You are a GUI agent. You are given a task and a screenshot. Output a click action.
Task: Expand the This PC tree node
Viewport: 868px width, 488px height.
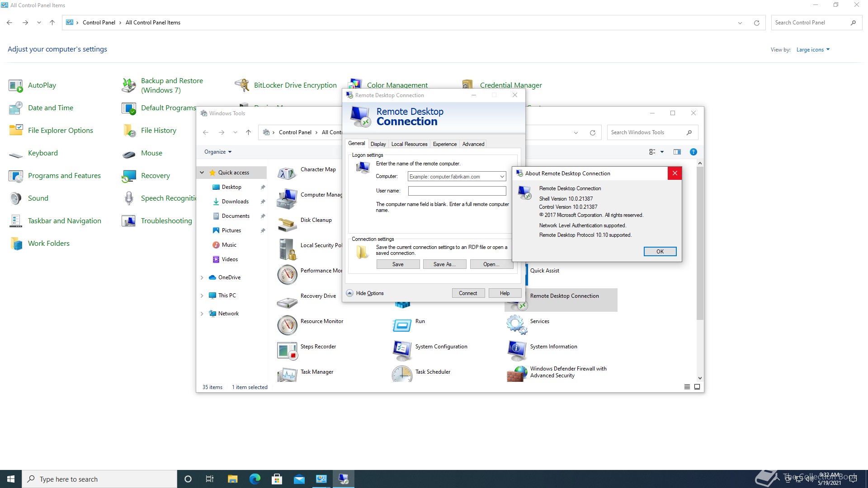click(202, 296)
